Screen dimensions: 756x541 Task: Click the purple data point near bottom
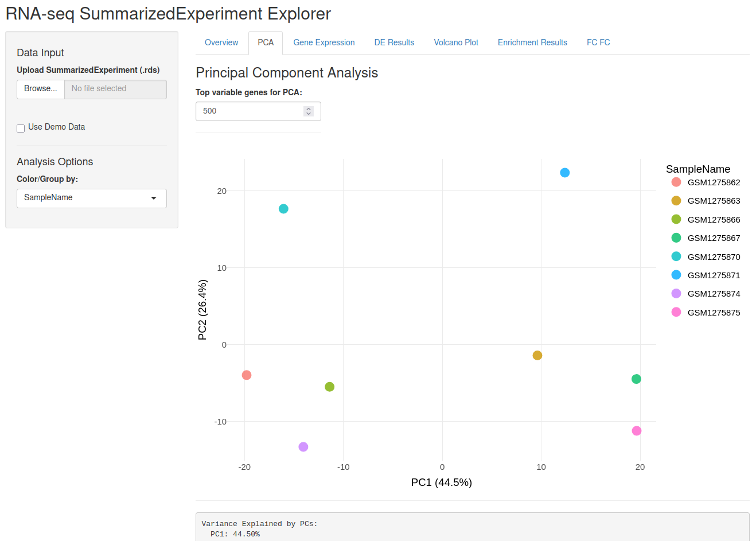tap(303, 447)
